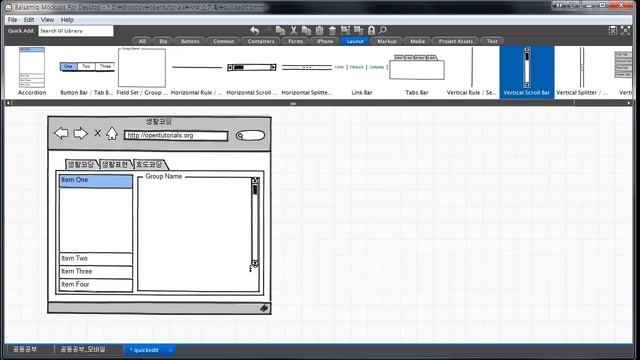Viewport: 640px width, 360px height.
Task: Select Item Three in accordion
Action: point(96,272)
